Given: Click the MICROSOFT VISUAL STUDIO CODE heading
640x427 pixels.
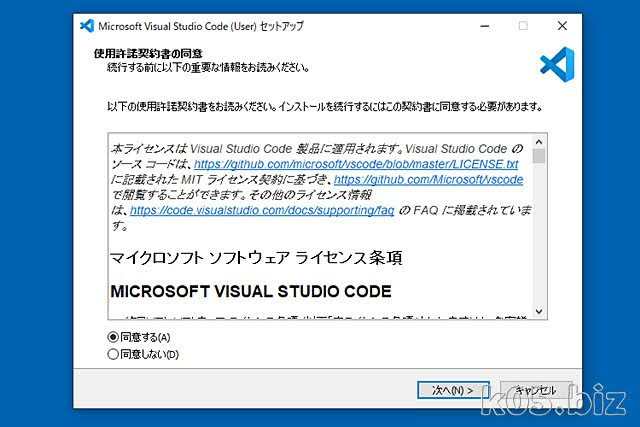Looking at the screenshot, I should (x=251, y=291).
